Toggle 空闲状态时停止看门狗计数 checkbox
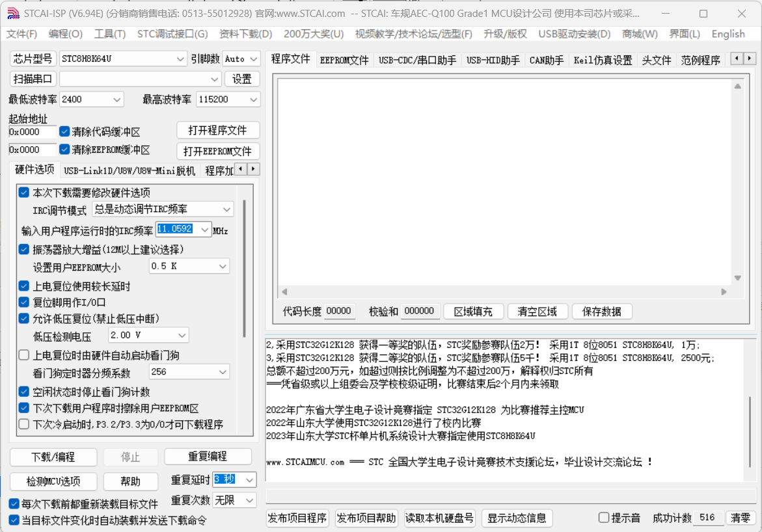 click(24, 391)
